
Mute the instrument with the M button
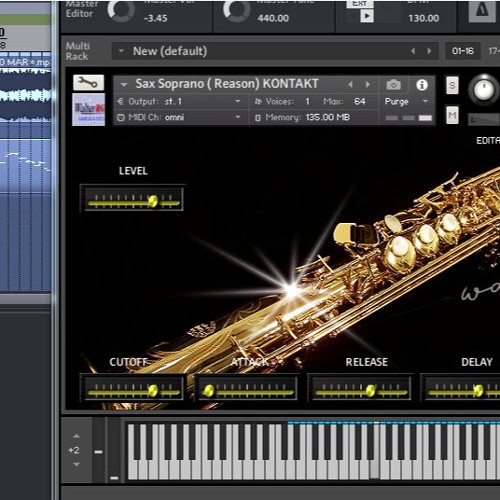[x=452, y=115]
